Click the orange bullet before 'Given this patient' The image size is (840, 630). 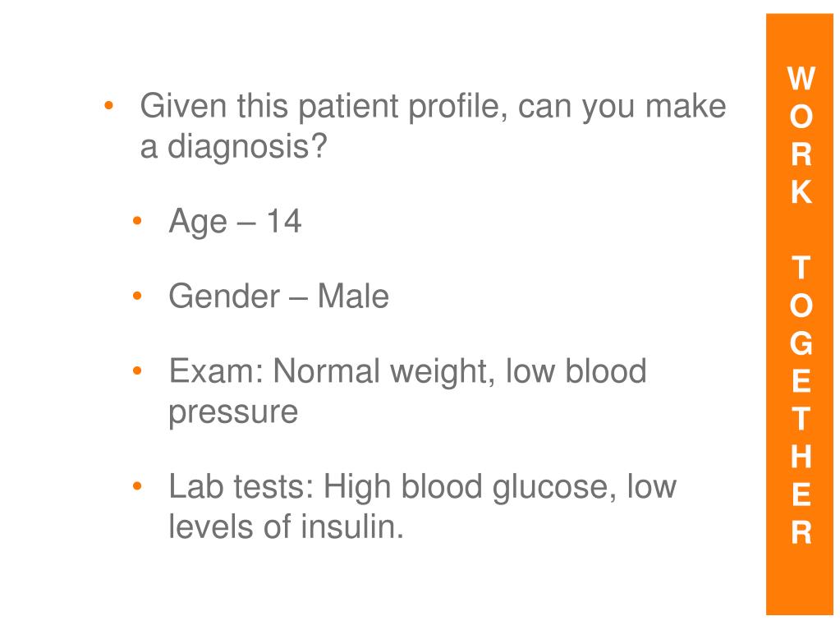[108, 105]
